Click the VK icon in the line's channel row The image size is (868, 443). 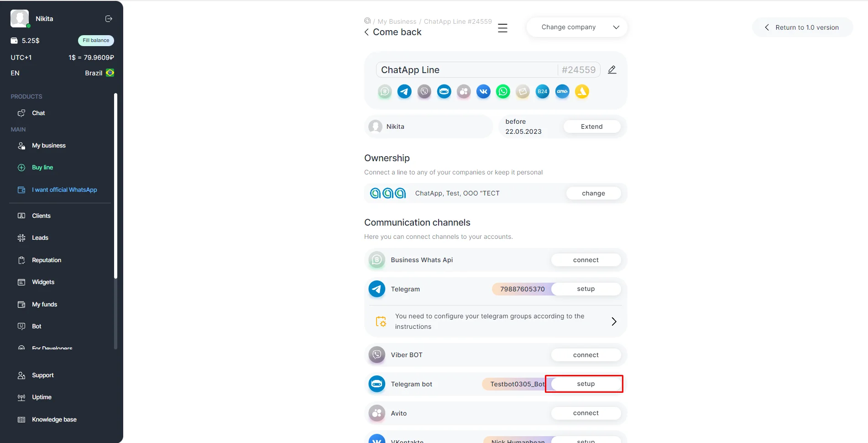pyautogui.click(x=483, y=92)
